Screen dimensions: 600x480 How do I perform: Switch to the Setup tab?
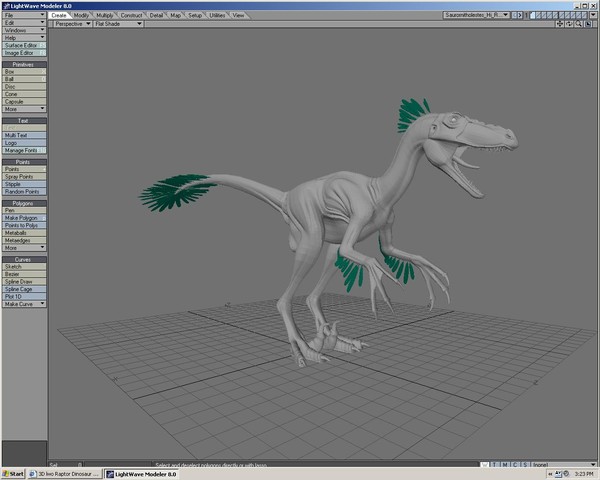195,15
